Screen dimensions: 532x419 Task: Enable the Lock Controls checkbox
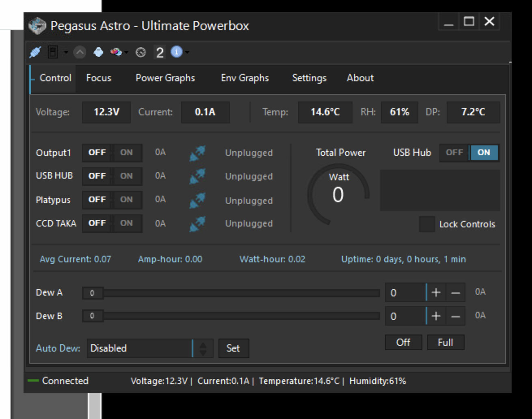pos(427,224)
